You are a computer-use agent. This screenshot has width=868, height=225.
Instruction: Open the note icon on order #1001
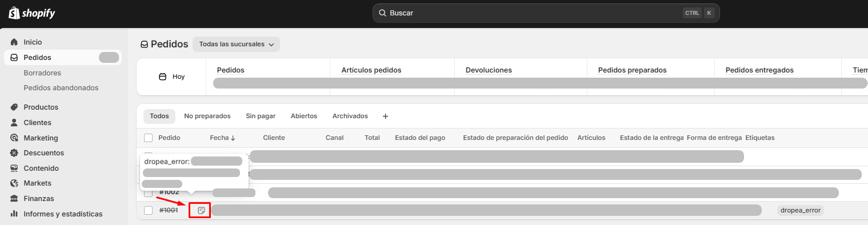coord(201,211)
